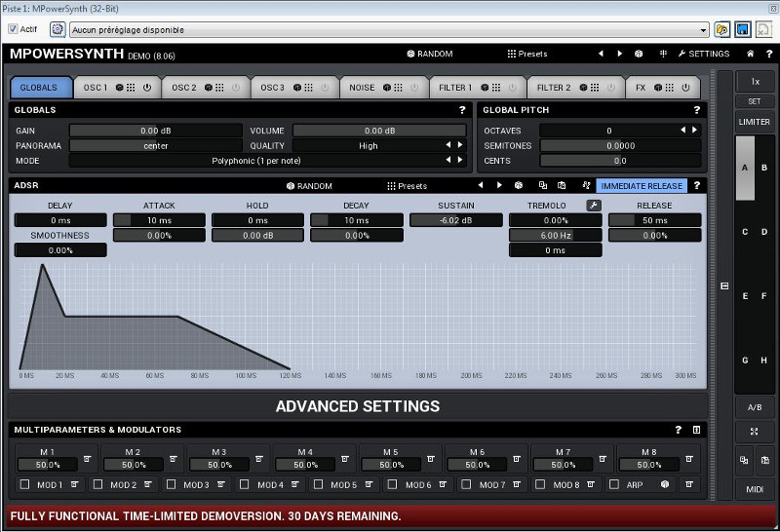Screen dimensions: 780x532
Task: Open the plugin settings gear icon
Action: coord(58,29)
